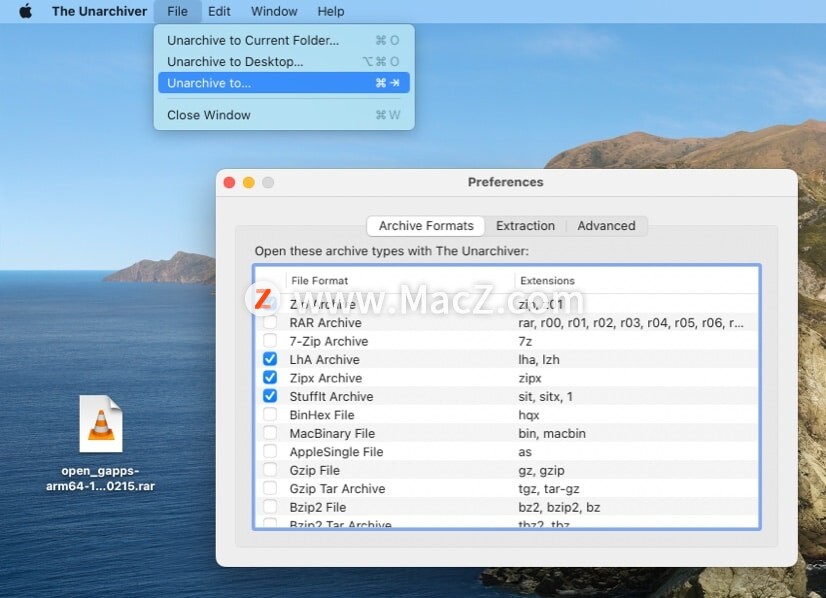Enable MacBinary File checkbox
This screenshot has width=826, height=598.
pyautogui.click(x=270, y=433)
